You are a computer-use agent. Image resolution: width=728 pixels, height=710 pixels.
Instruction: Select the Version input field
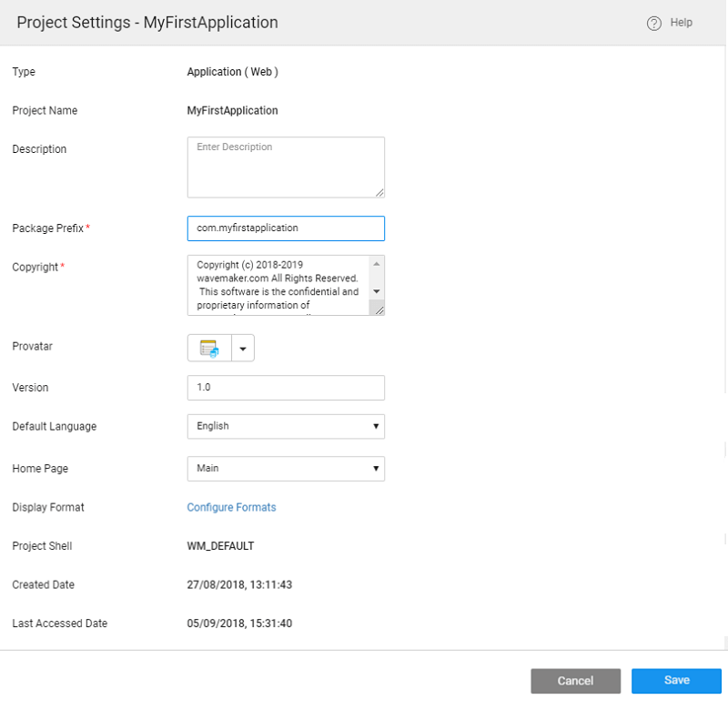point(285,388)
